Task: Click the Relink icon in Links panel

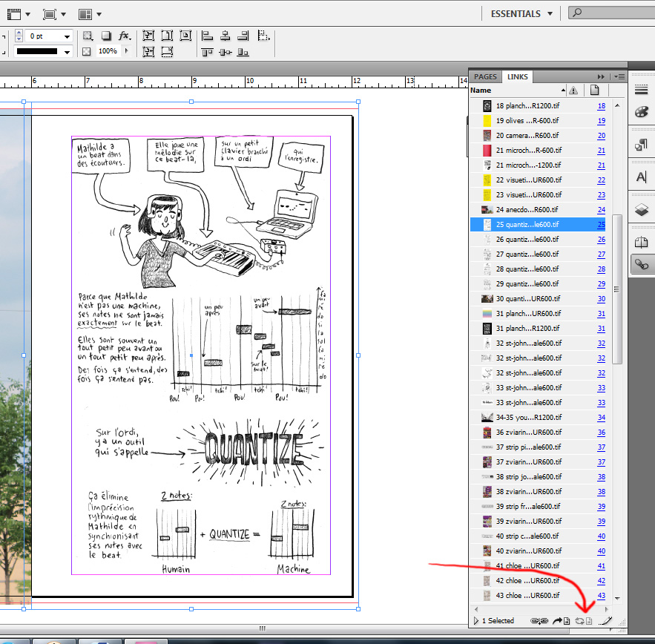Action: click(539, 620)
